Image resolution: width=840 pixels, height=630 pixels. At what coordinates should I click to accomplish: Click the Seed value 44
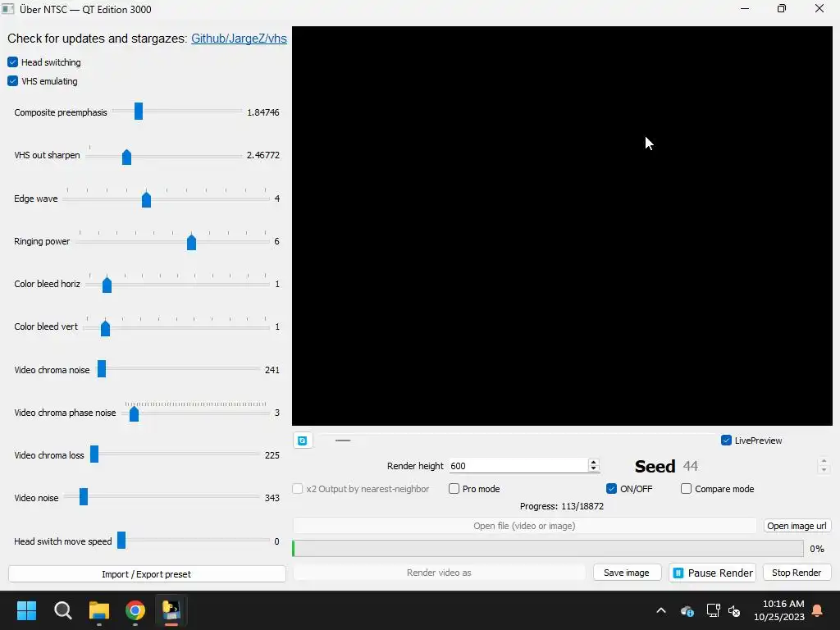[690, 466]
